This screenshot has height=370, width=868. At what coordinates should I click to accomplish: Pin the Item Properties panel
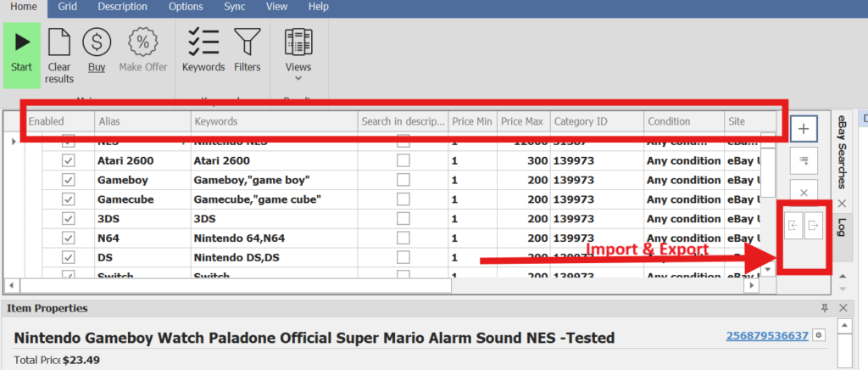(x=825, y=308)
